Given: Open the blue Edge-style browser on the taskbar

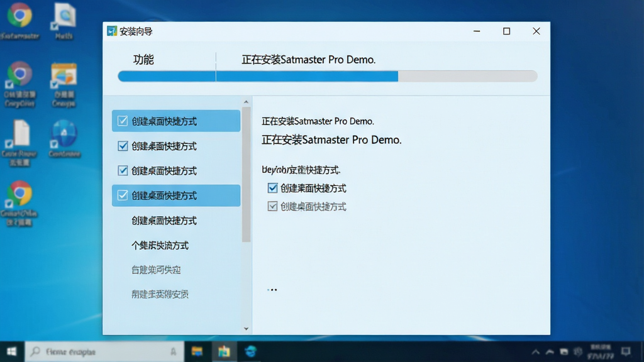Looking at the screenshot, I should point(250,352).
